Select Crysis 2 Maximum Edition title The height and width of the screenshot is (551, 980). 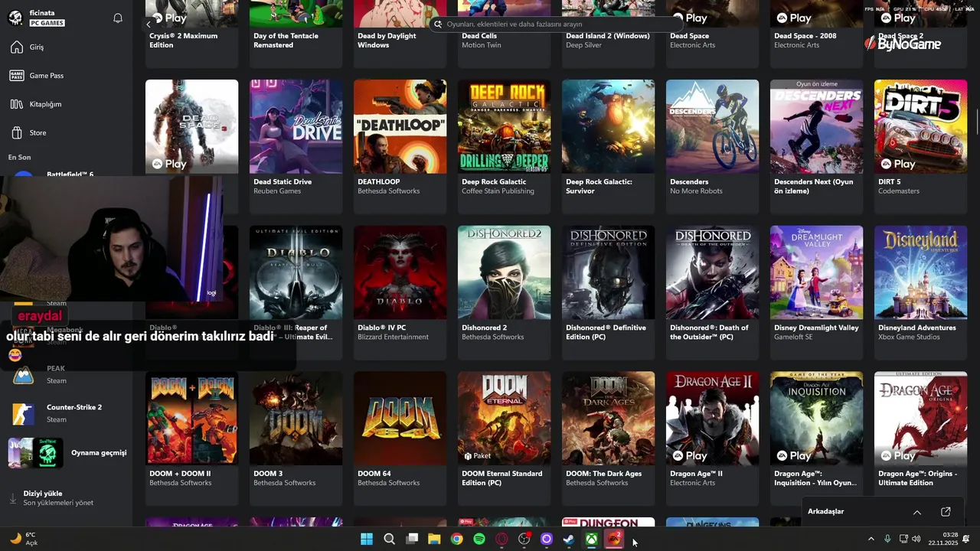[x=184, y=41]
